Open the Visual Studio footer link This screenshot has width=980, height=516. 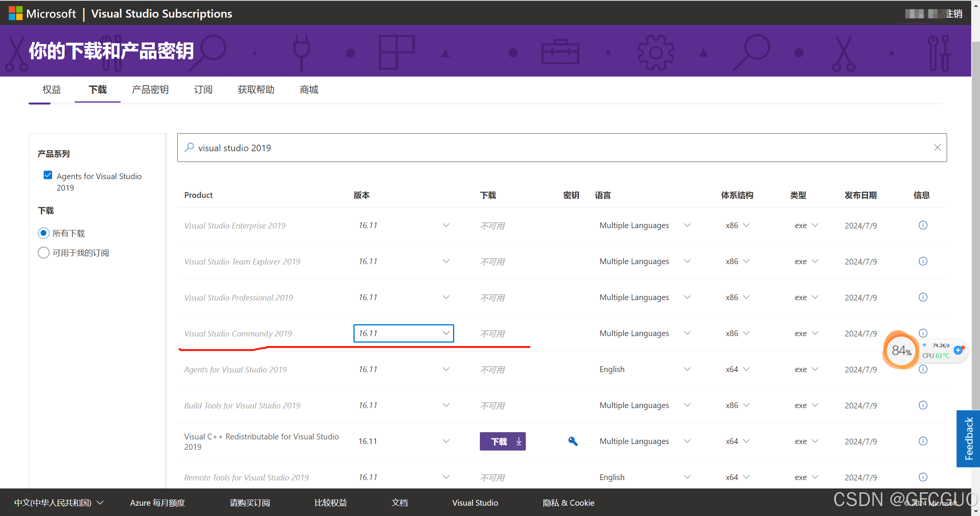pyautogui.click(x=475, y=503)
